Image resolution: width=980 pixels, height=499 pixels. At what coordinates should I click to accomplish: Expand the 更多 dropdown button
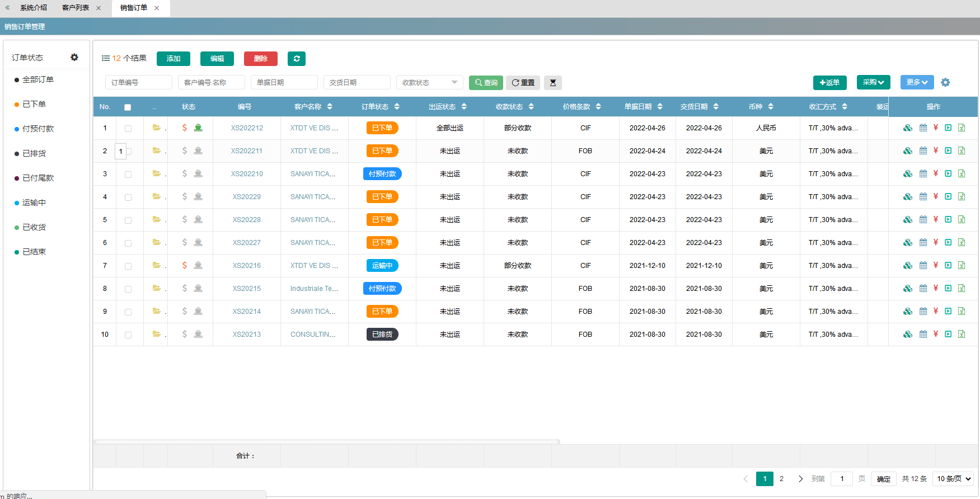coord(917,82)
